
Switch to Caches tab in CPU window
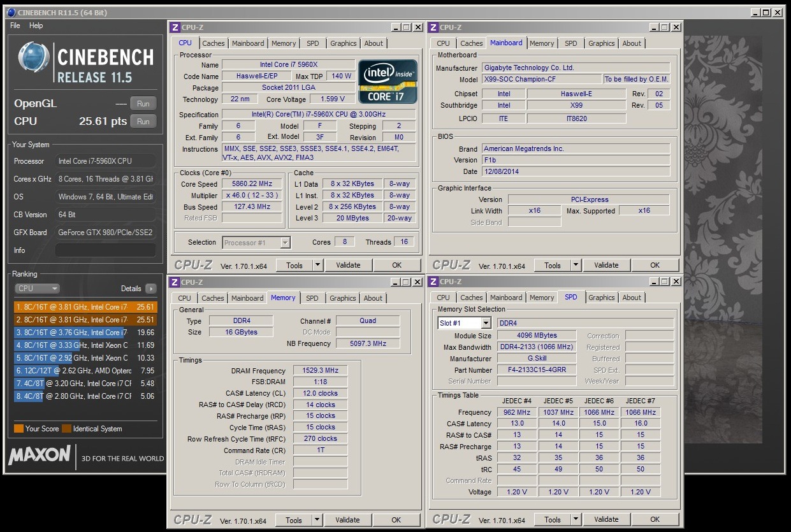214,43
